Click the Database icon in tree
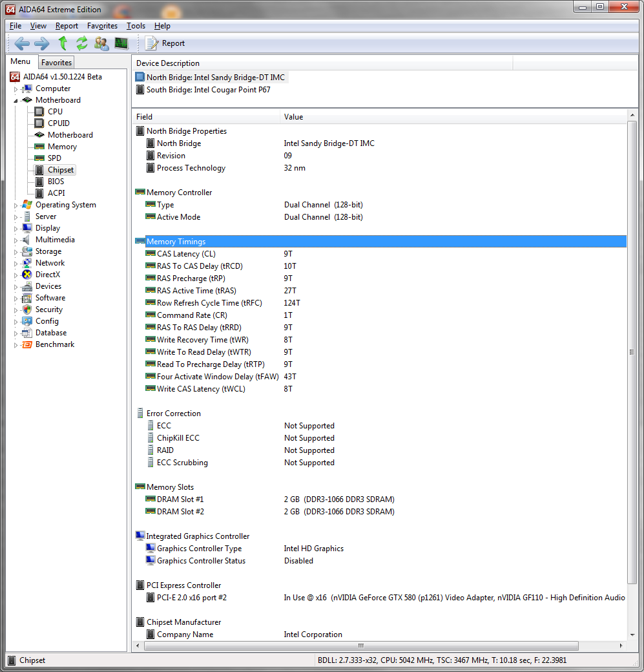The width and height of the screenshot is (644, 672). 27,333
